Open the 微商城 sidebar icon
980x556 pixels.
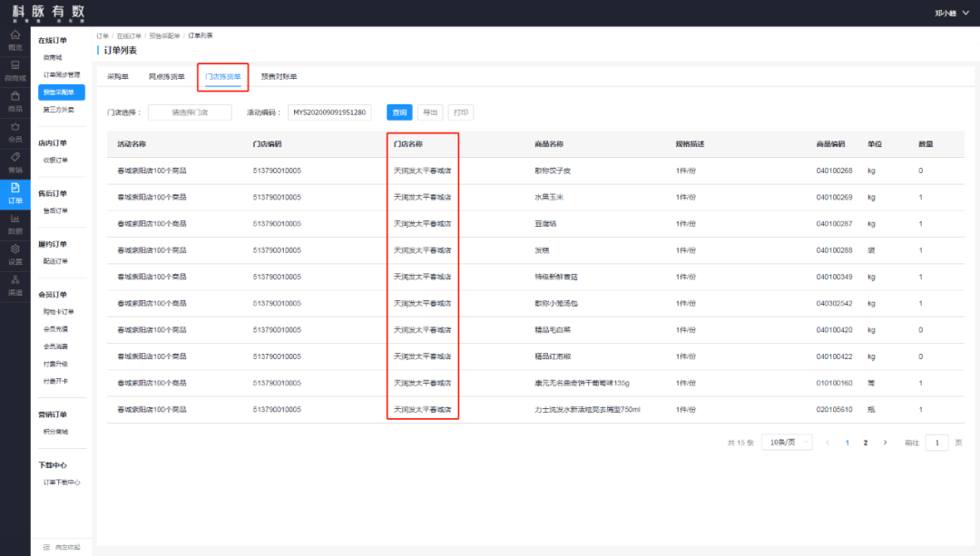coord(15,65)
